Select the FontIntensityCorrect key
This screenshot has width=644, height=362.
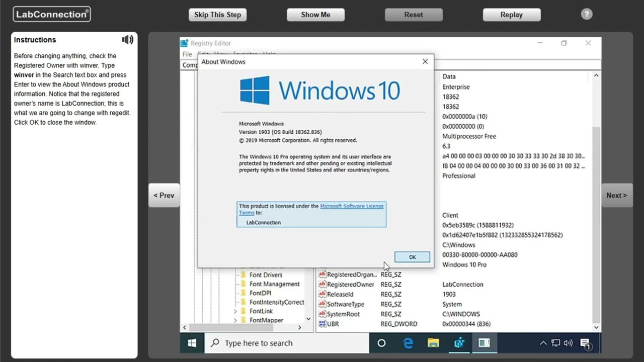click(277, 302)
